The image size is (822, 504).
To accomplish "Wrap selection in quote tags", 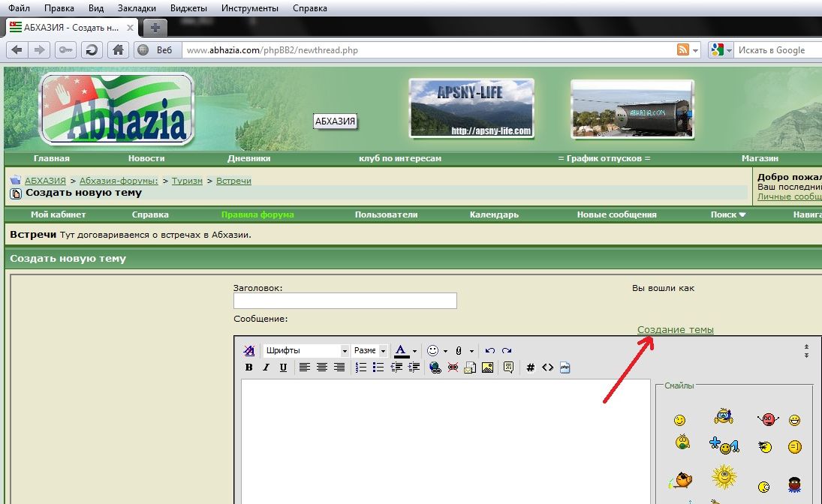I will [x=508, y=367].
